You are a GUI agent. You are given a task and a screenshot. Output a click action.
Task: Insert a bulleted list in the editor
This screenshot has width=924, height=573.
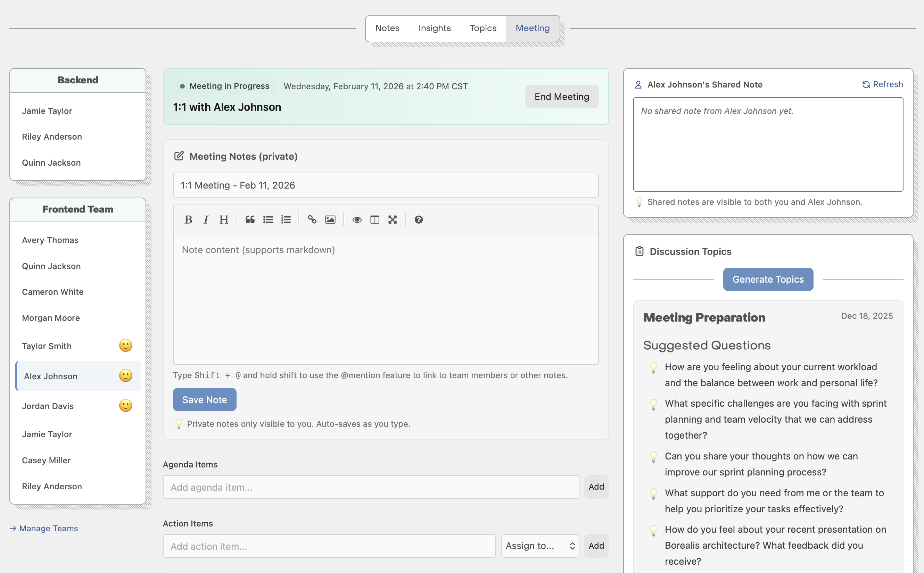[268, 219]
